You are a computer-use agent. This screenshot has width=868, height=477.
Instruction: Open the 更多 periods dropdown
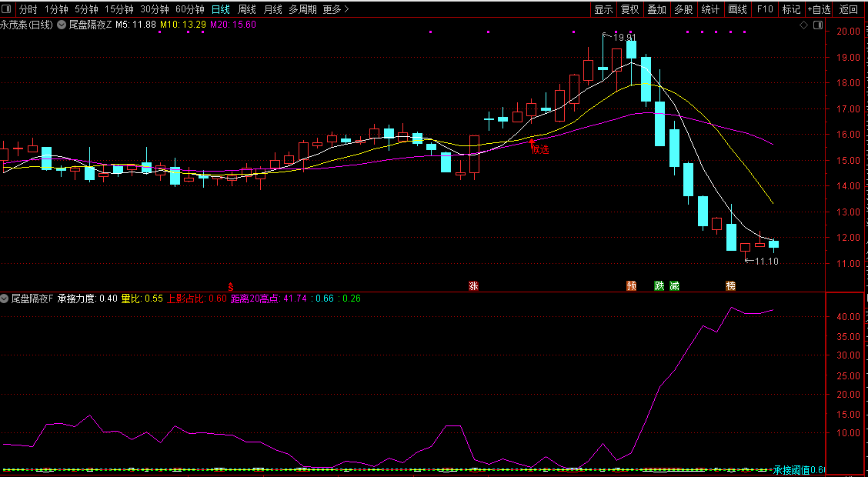click(336, 9)
